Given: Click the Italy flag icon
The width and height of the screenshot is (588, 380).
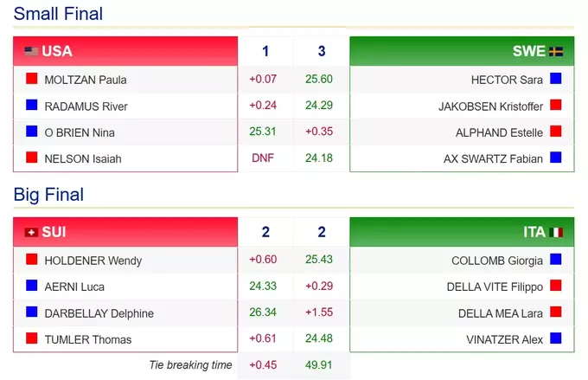Looking at the screenshot, I should pos(556,232).
